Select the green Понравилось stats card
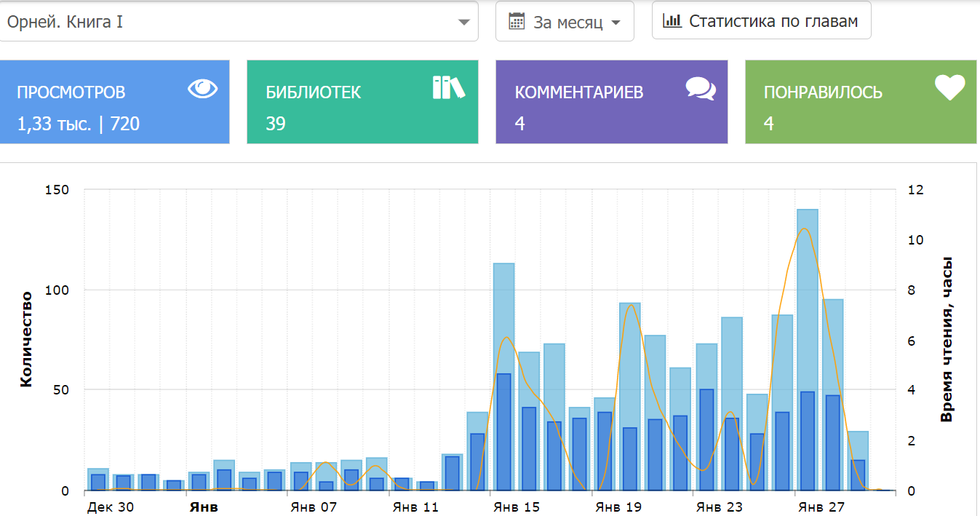The image size is (980, 516). (860, 102)
